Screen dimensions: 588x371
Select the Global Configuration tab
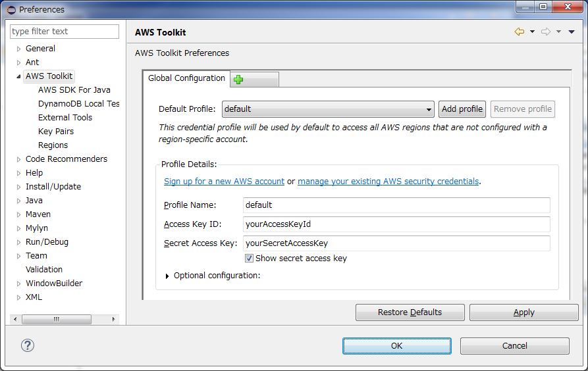tap(186, 78)
